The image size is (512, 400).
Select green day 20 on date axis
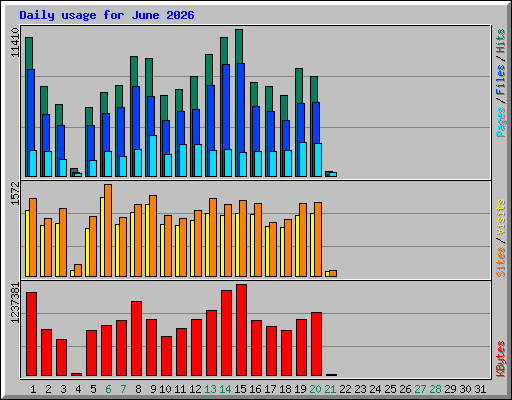click(x=315, y=389)
